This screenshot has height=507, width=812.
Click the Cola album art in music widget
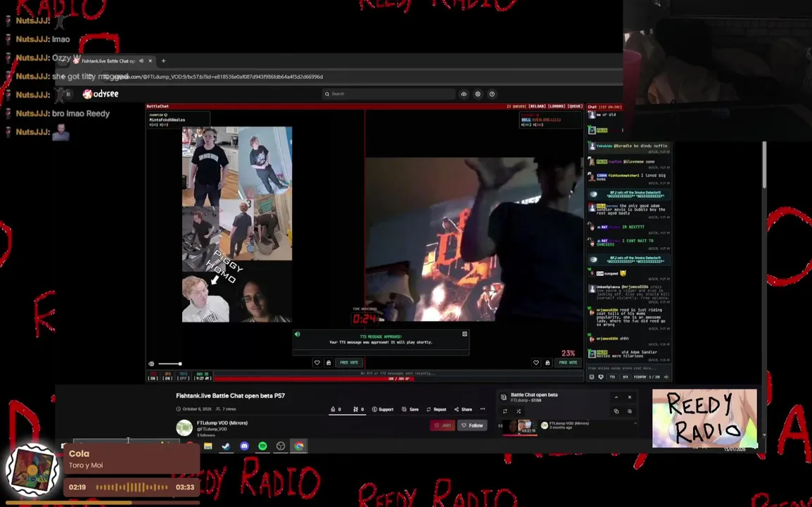pos(32,470)
